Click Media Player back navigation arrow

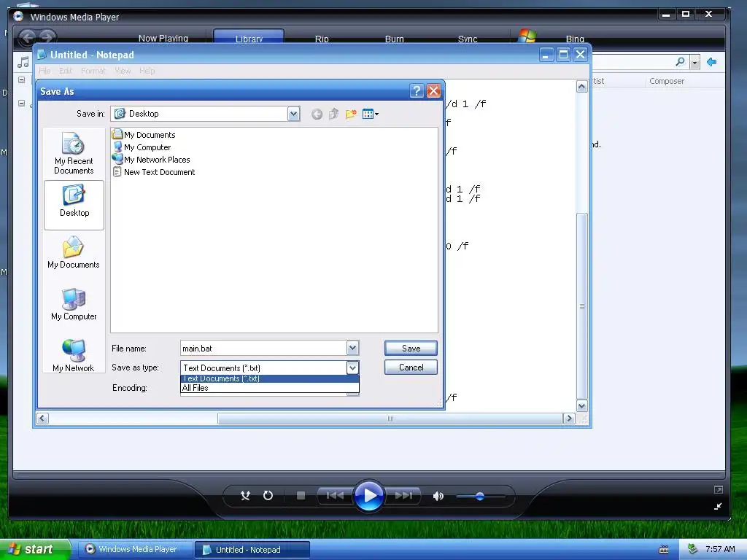click(27, 37)
